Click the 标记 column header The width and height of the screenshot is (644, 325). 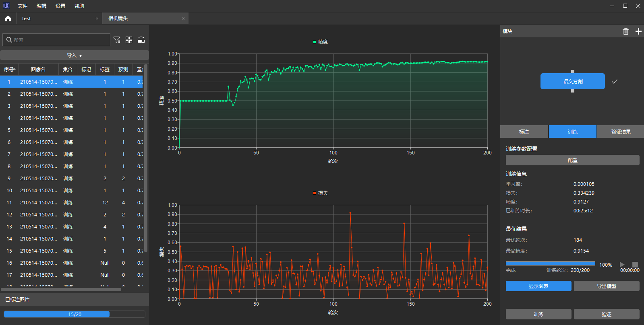point(86,70)
